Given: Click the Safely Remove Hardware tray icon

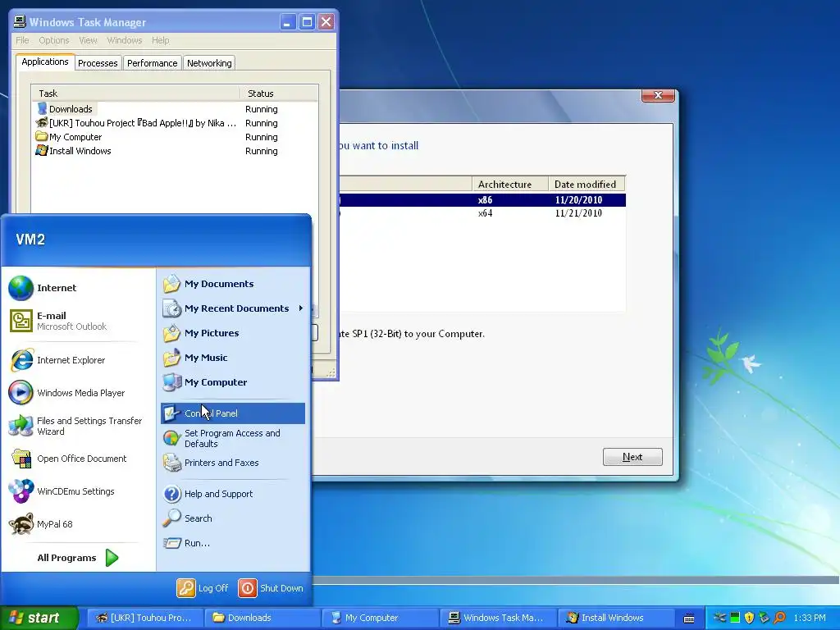Looking at the screenshot, I should [765, 618].
